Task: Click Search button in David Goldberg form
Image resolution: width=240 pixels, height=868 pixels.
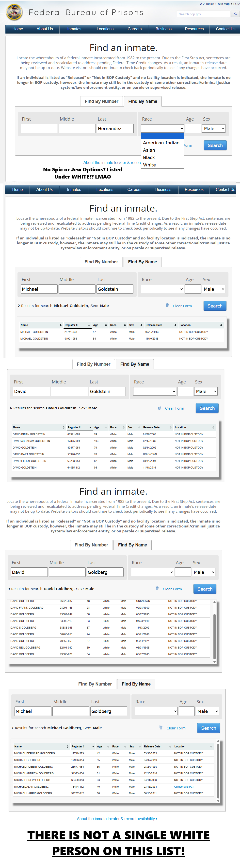Action: click(x=205, y=589)
